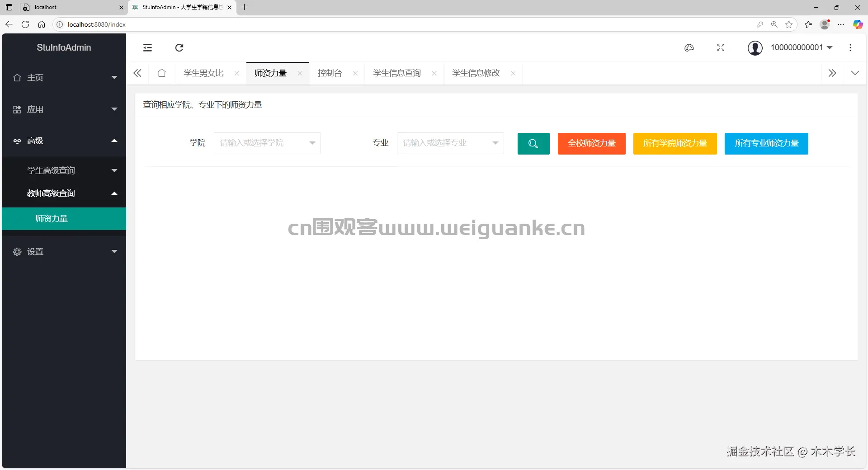Click the user avatar icon
Image resolution: width=868 pixels, height=470 pixels.
(755, 47)
